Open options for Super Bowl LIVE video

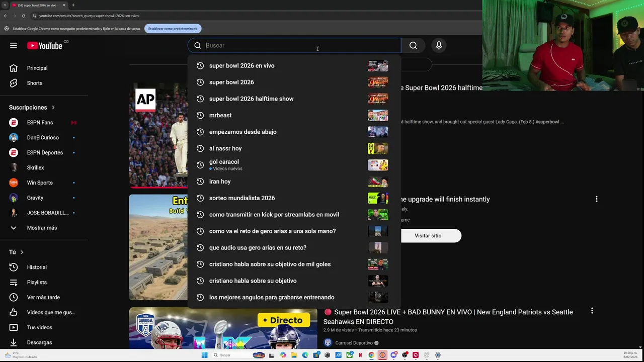[592, 311]
